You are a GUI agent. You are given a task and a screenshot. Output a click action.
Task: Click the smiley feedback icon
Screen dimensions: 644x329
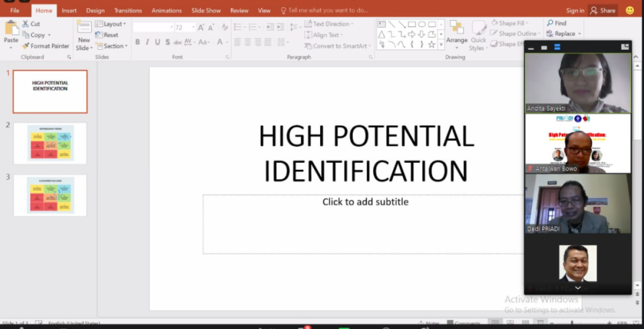point(630,11)
